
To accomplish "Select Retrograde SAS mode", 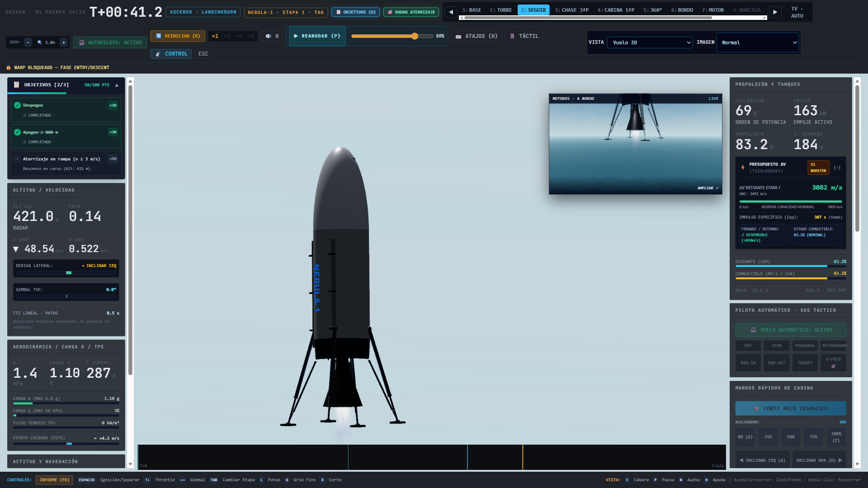I will pyautogui.click(x=835, y=346).
